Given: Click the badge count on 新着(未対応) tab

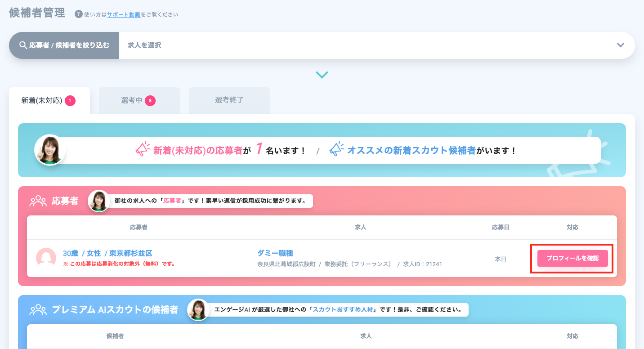Looking at the screenshot, I should tap(70, 101).
